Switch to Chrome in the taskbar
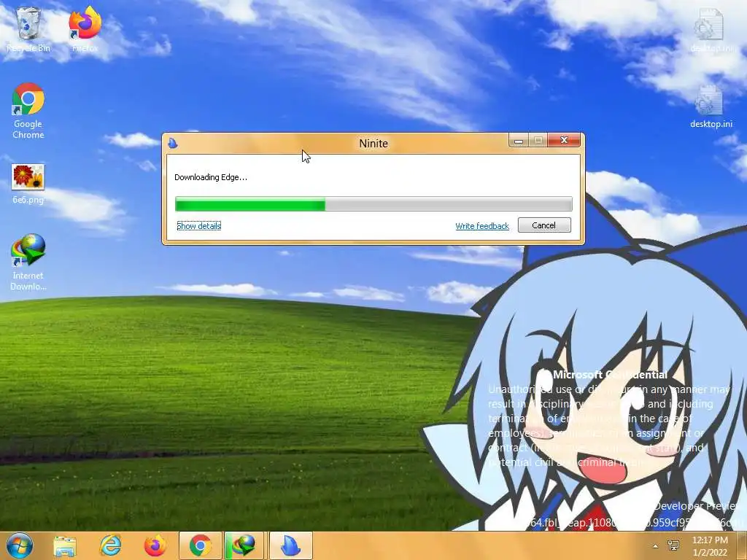 coord(200,545)
